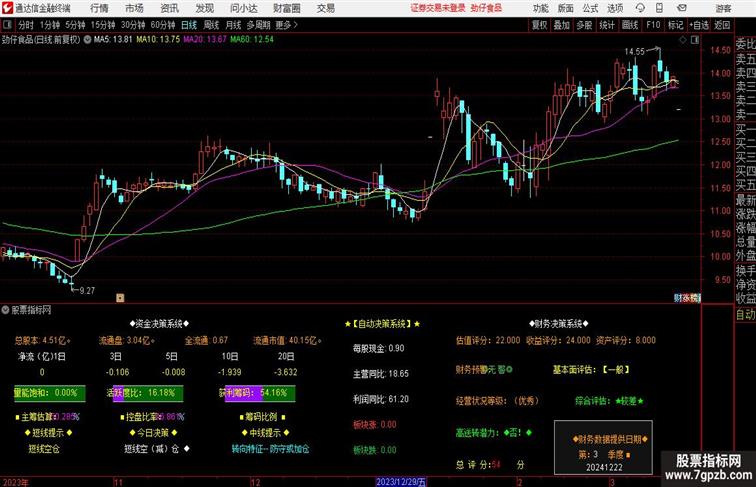
Task: Open the 公式 menu
Action: (590, 8)
